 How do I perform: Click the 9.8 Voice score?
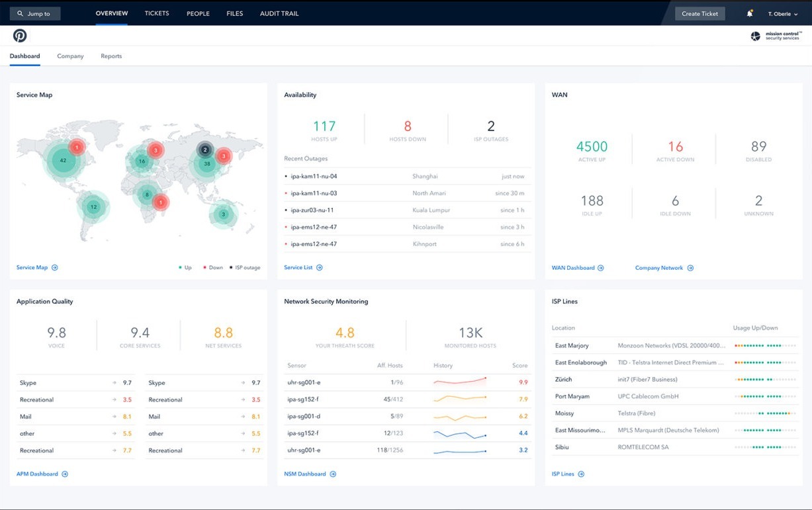[x=56, y=333]
